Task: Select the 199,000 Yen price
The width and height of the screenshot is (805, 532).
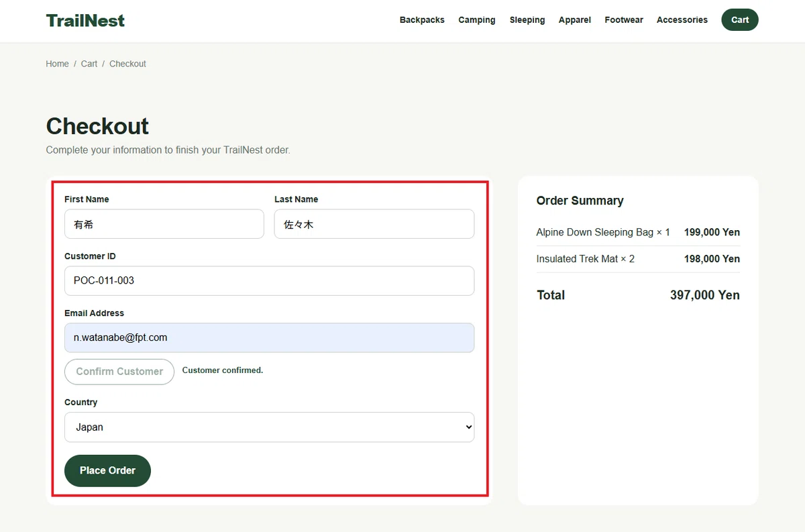Action: click(x=712, y=233)
